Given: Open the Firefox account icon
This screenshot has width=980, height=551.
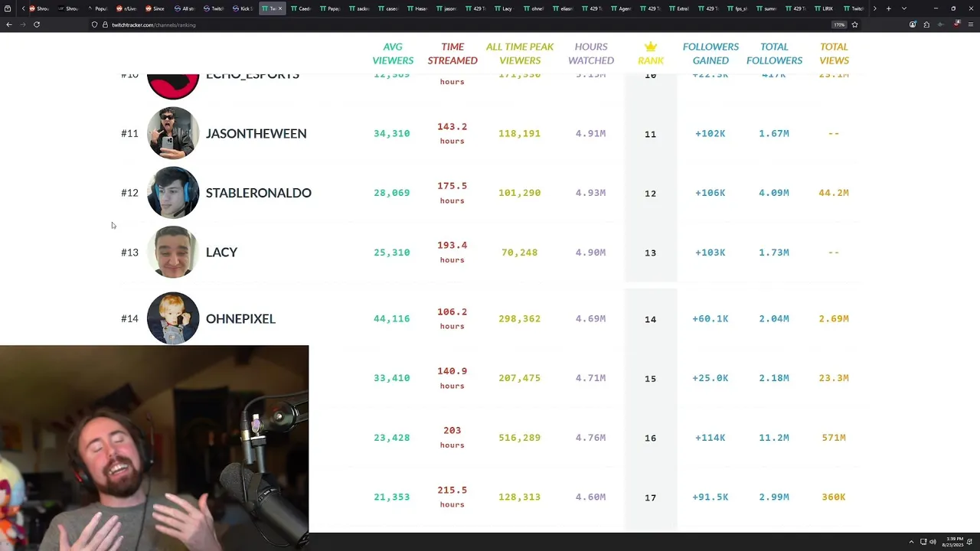Looking at the screenshot, I should [913, 24].
